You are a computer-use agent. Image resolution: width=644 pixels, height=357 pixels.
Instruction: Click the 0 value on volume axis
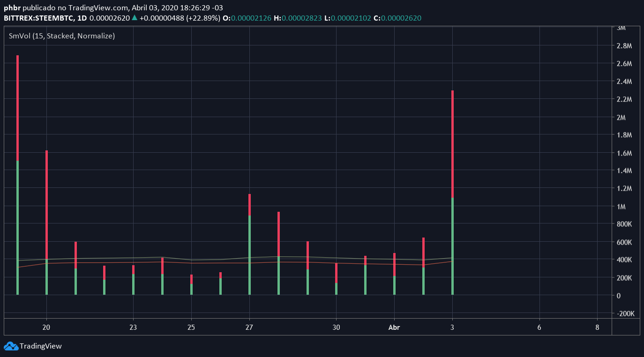tap(619, 296)
